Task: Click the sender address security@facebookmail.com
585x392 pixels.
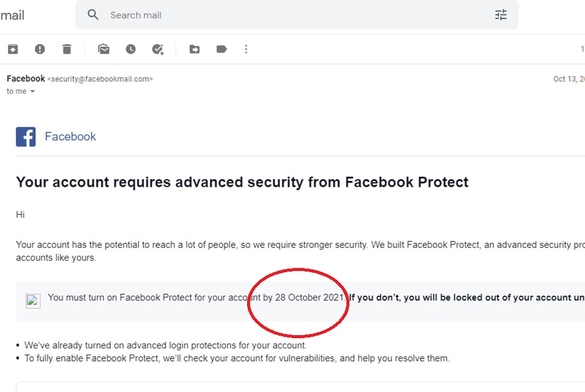Action: 100,79
